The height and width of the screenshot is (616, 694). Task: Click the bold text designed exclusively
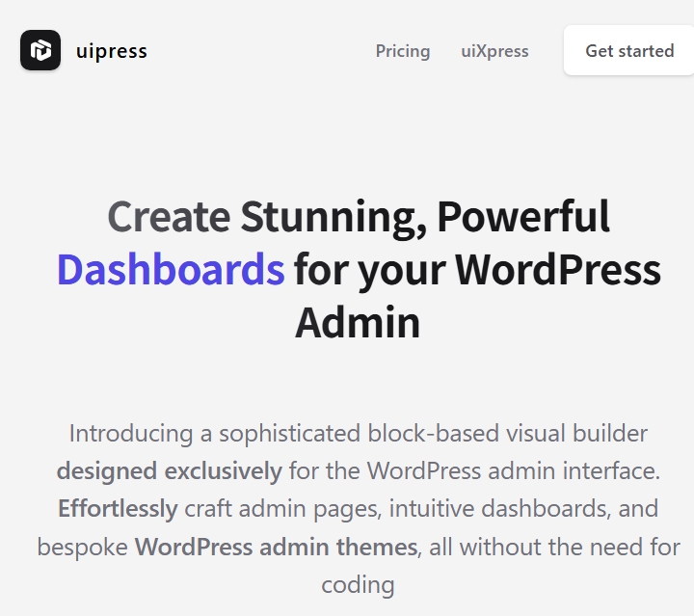coord(170,470)
